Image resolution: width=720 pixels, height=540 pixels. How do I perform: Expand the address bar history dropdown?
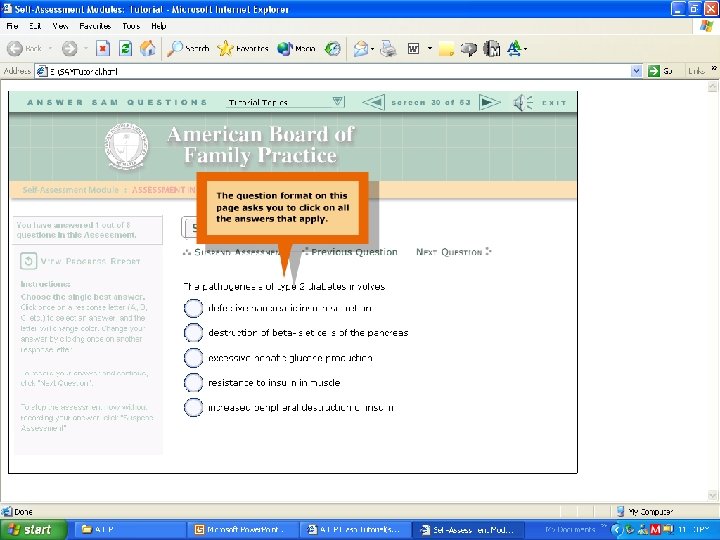tap(636, 71)
